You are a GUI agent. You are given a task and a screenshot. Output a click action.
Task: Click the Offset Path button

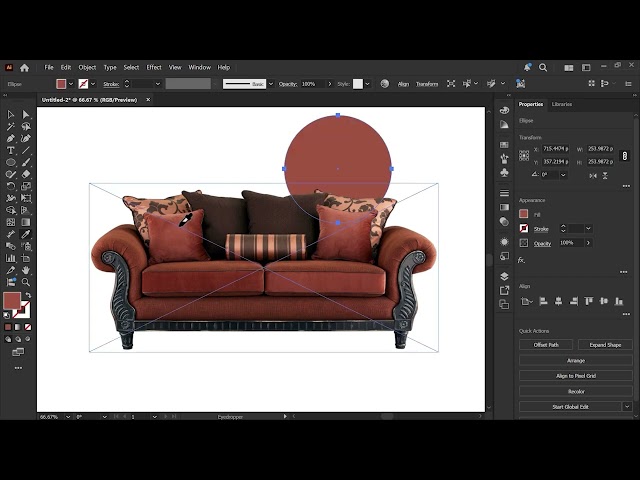(x=546, y=345)
